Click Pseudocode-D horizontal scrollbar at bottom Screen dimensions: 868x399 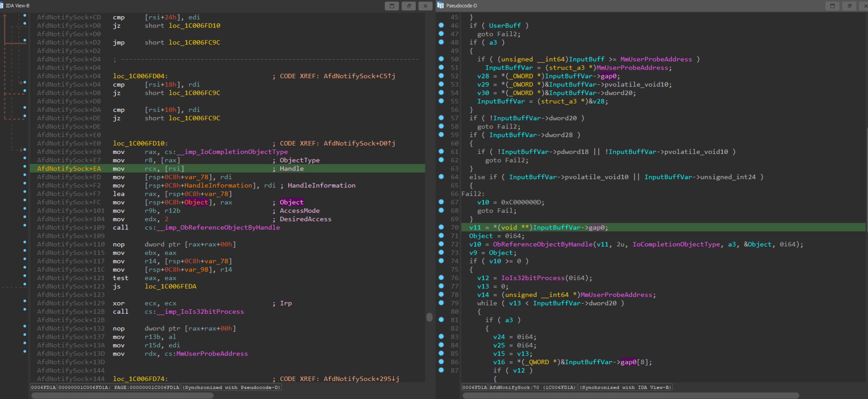click(630, 396)
